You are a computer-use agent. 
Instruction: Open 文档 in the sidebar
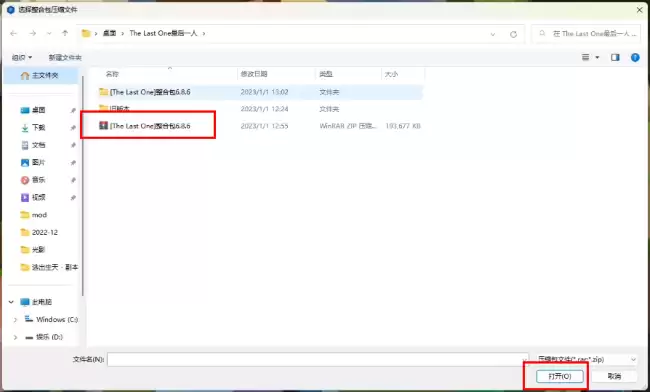pos(38,145)
